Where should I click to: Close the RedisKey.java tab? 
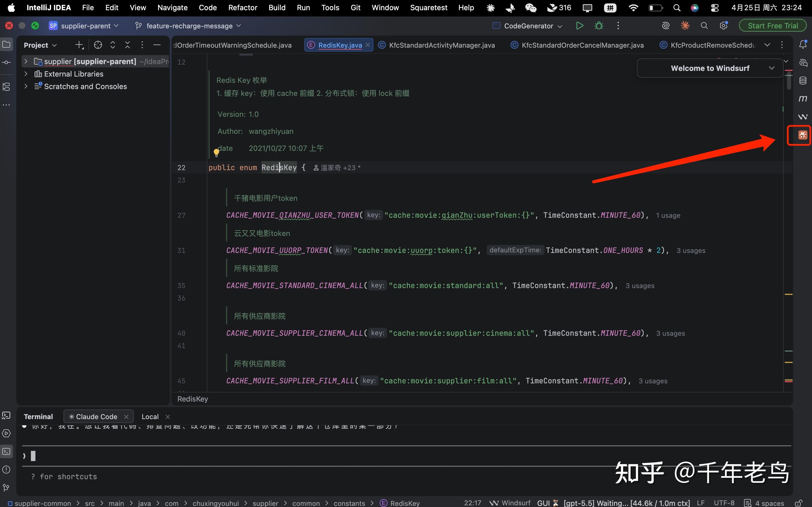coord(367,45)
